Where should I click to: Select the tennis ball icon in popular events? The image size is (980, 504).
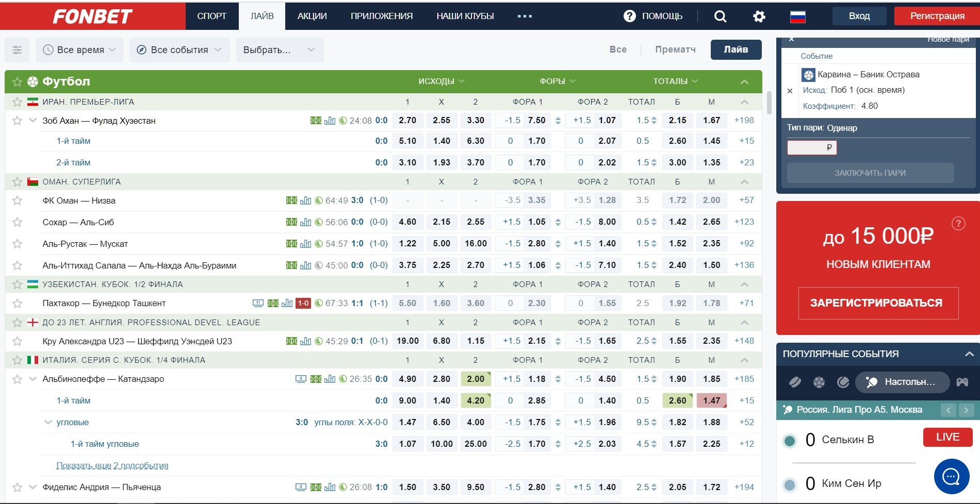[843, 382]
